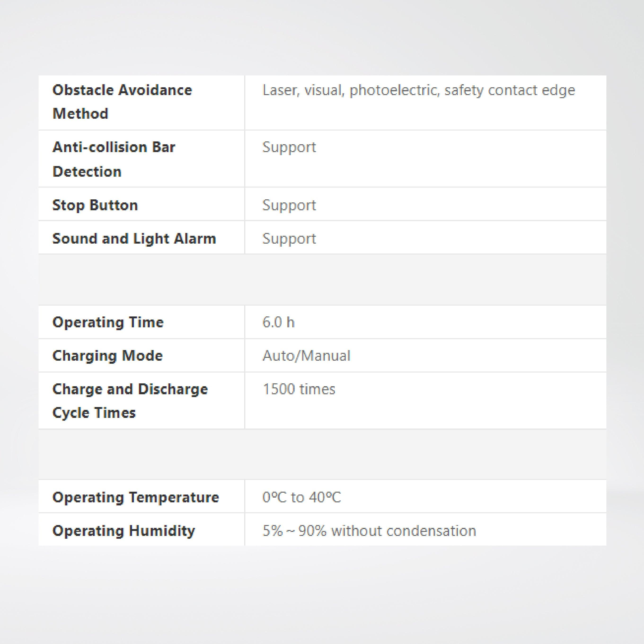Click the 1500 times value
This screenshot has width=644, height=644.
click(299, 389)
